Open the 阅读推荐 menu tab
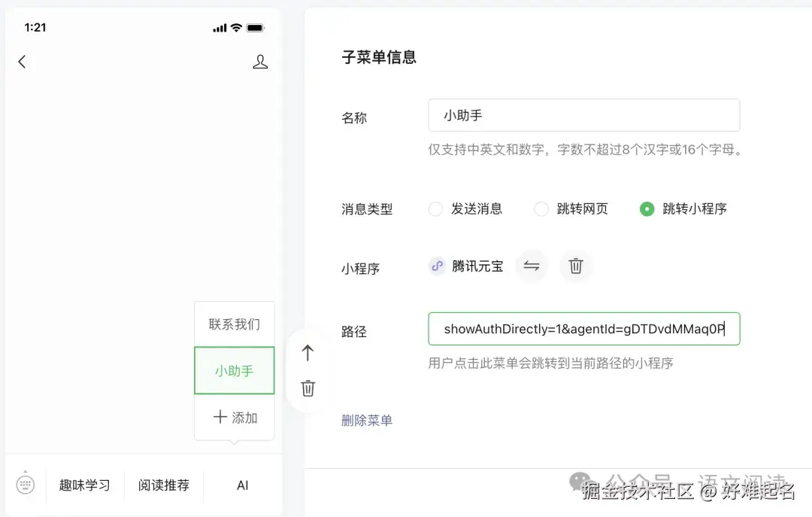812x517 pixels. (x=163, y=485)
